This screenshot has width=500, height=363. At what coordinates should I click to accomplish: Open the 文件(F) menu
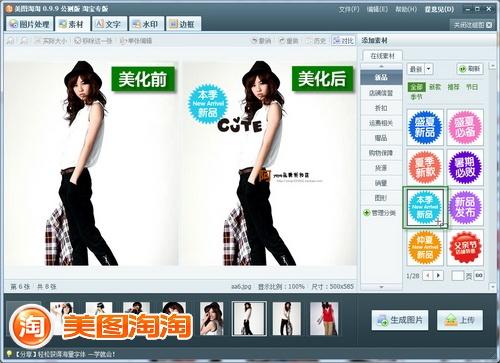tap(349, 9)
